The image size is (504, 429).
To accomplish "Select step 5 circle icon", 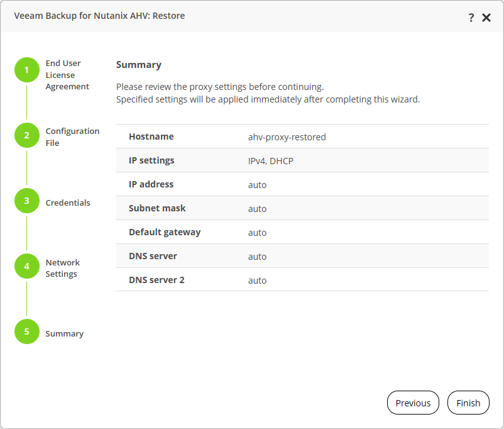I will (27, 331).
